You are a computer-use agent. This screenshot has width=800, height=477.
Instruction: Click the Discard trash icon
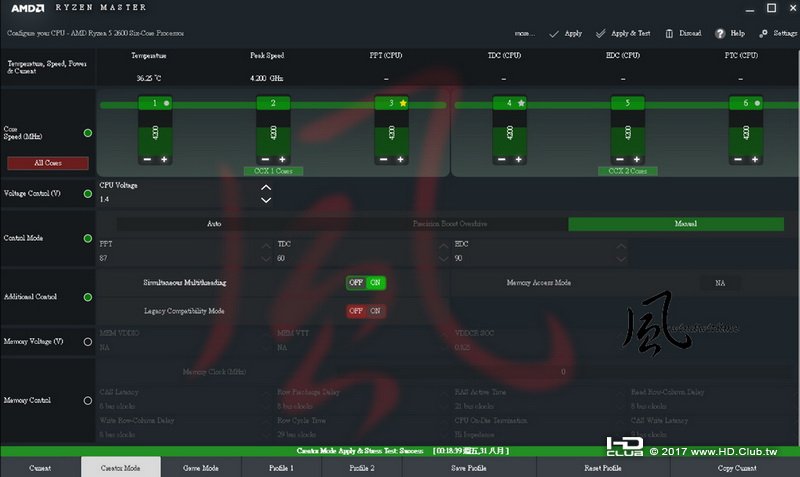[669, 34]
